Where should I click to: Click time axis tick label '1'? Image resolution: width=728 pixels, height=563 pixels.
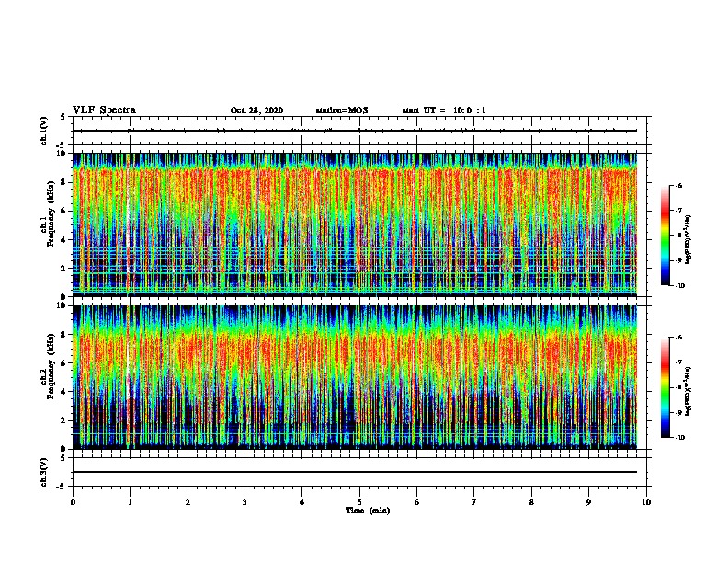130,502
